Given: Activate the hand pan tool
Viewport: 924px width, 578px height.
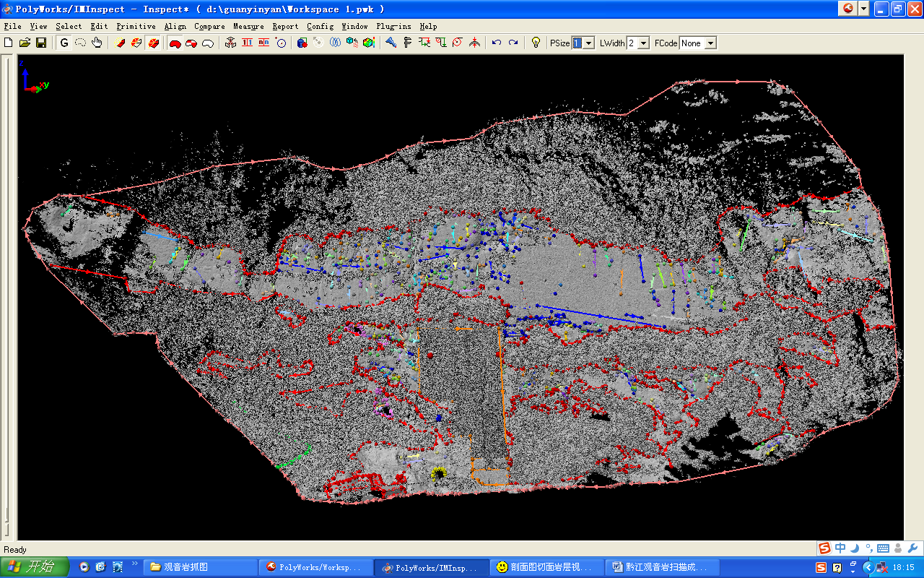Looking at the screenshot, I should point(97,43).
